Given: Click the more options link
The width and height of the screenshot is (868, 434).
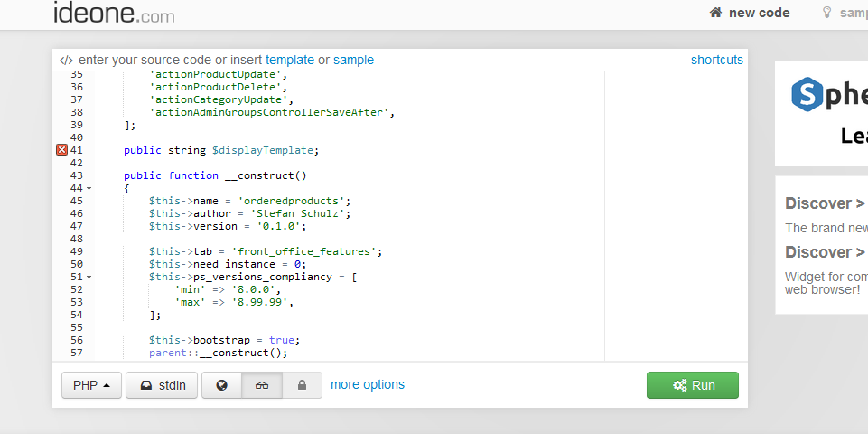Looking at the screenshot, I should coord(368,384).
